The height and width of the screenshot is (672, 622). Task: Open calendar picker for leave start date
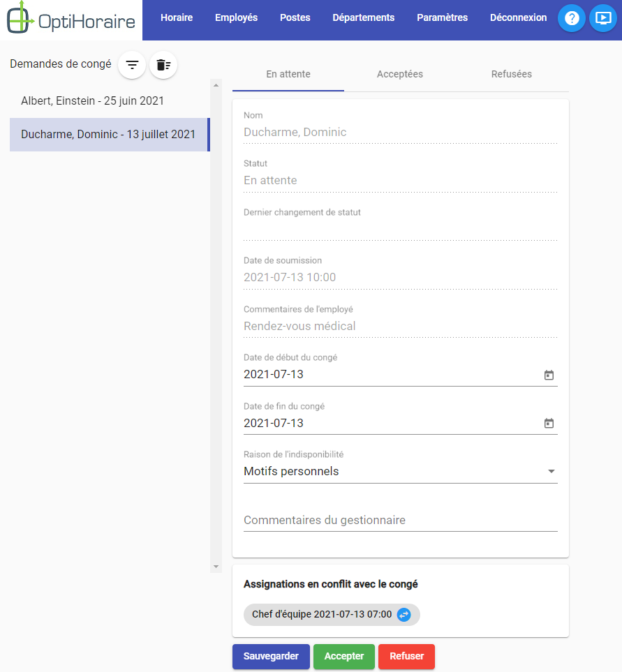[549, 375]
